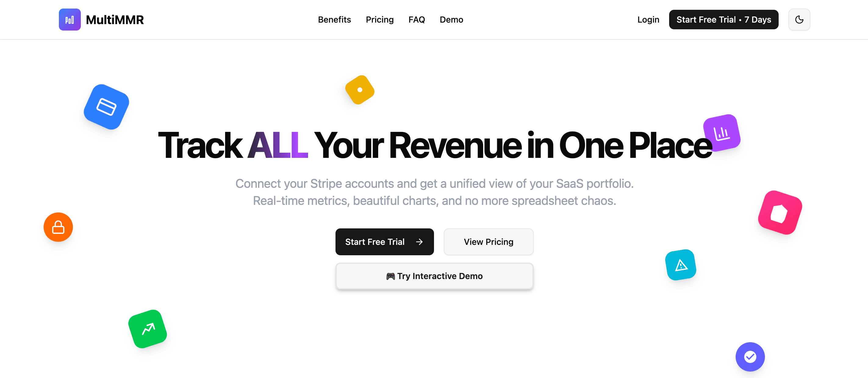
Task: Select Demo in the navigation bar
Action: click(x=451, y=20)
